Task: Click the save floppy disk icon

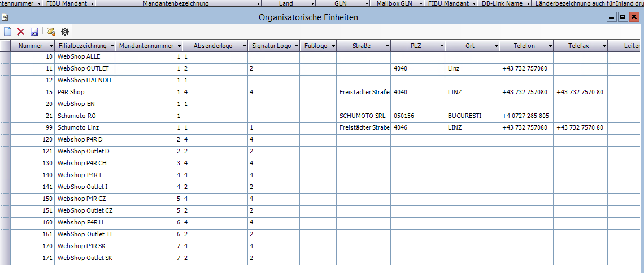Action: [34, 32]
